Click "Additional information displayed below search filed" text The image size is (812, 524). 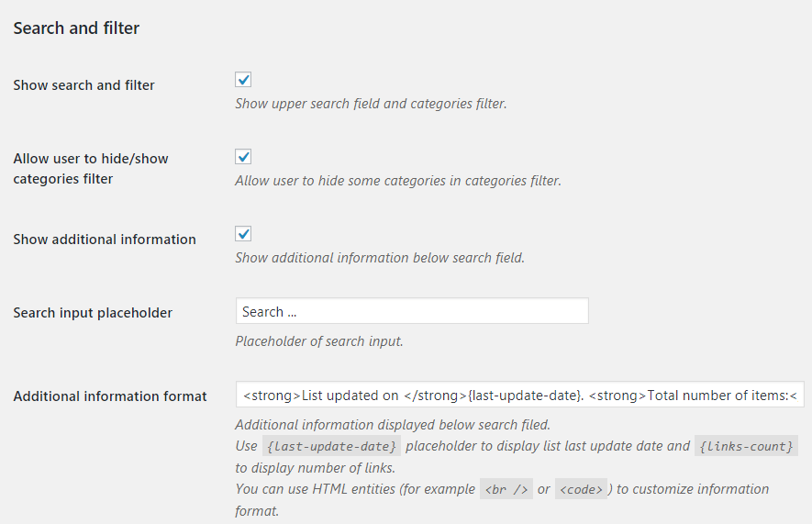(x=392, y=425)
